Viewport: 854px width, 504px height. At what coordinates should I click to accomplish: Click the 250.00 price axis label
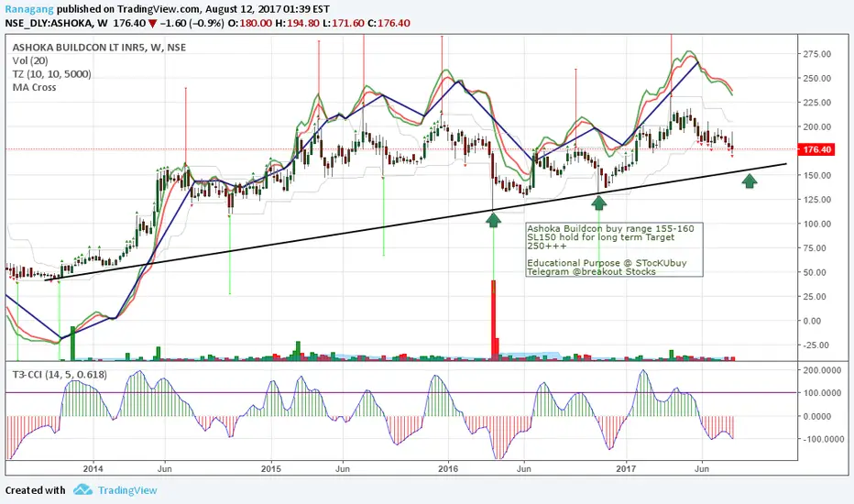(x=817, y=79)
